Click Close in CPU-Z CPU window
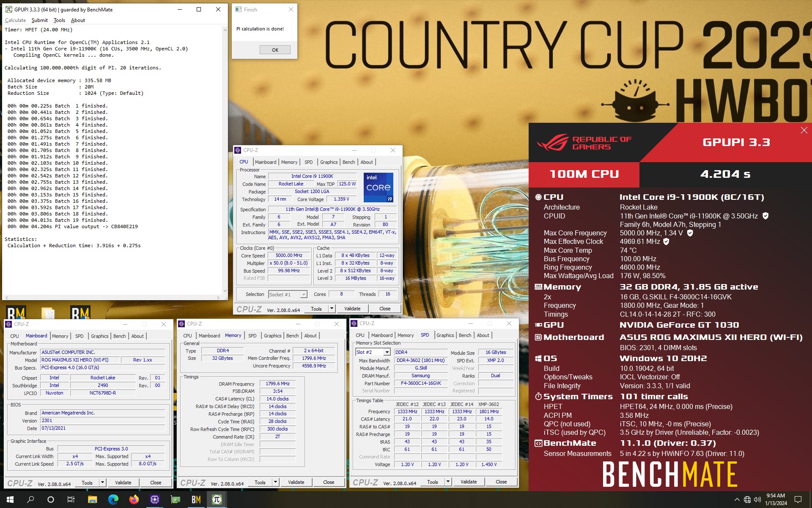Image resolution: width=812 pixels, height=508 pixels. (385, 309)
